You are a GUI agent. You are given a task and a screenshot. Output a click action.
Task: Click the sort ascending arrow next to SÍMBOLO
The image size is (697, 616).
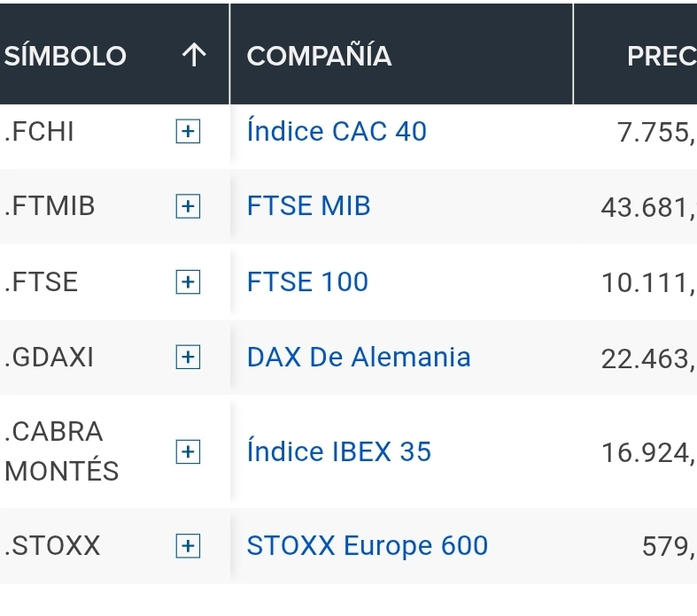pos(193,56)
